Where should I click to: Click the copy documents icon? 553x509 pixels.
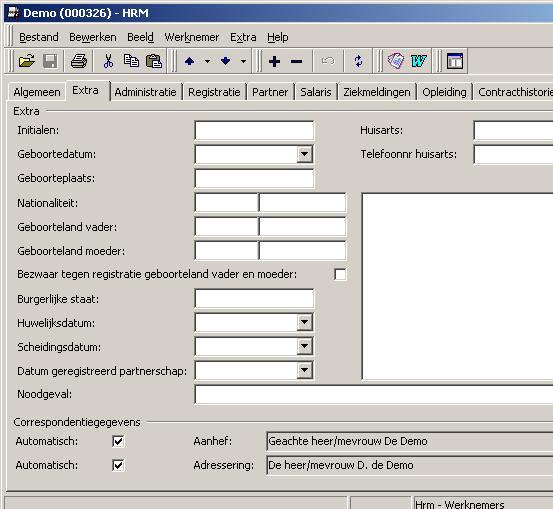[x=131, y=61]
